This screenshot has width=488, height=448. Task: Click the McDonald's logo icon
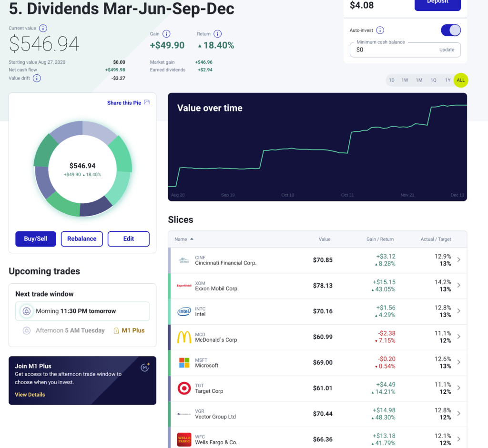pyautogui.click(x=184, y=337)
